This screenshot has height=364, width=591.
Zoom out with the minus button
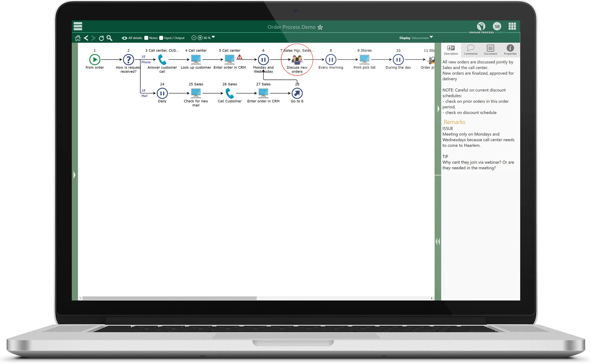(194, 38)
